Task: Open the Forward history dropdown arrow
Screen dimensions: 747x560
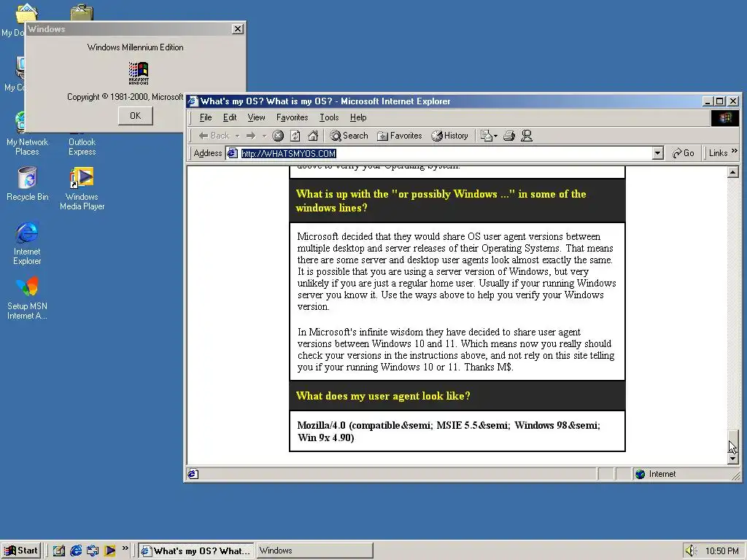Action: point(264,136)
